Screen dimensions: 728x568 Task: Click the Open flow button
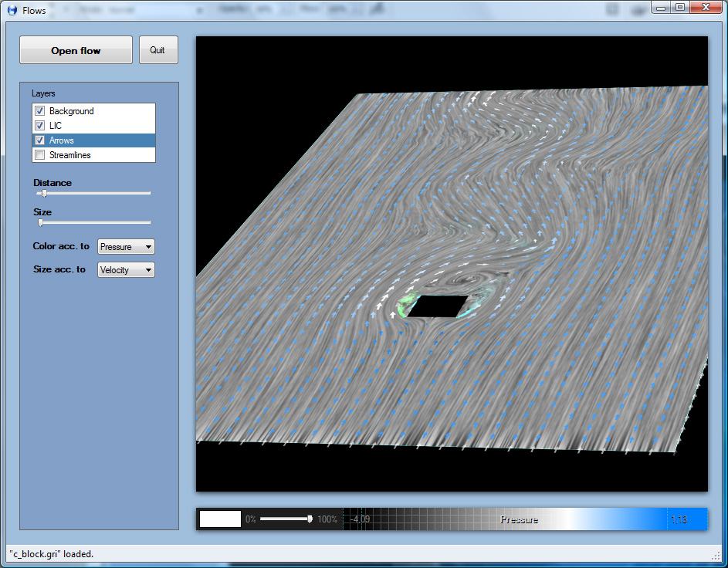(x=76, y=51)
